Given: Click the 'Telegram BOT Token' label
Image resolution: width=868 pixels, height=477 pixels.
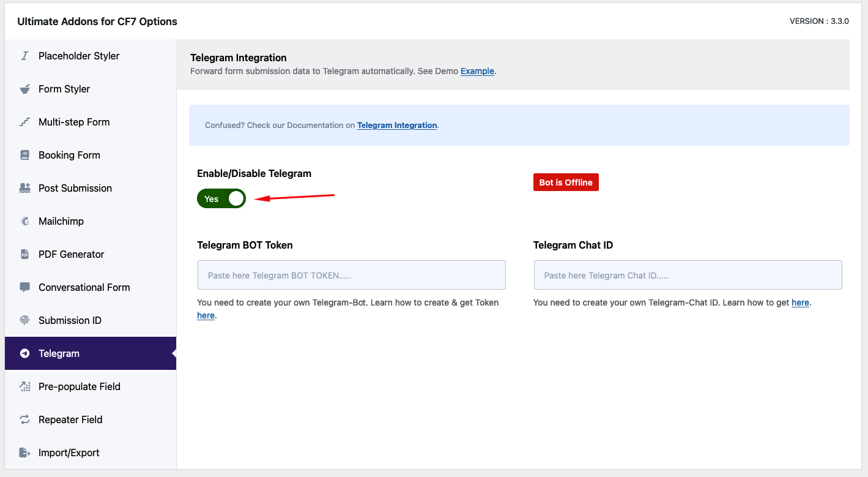Looking at the screenshot, I should pyautogui.click(x=245, y=245).
